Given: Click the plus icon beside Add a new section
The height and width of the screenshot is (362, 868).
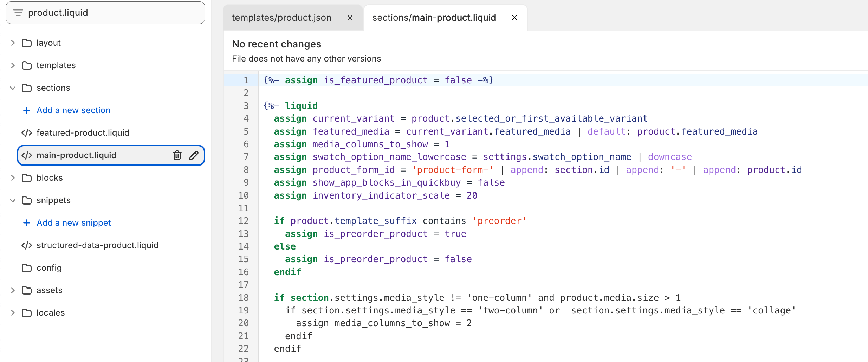Looking at the screenshot, I should (26, 110).
